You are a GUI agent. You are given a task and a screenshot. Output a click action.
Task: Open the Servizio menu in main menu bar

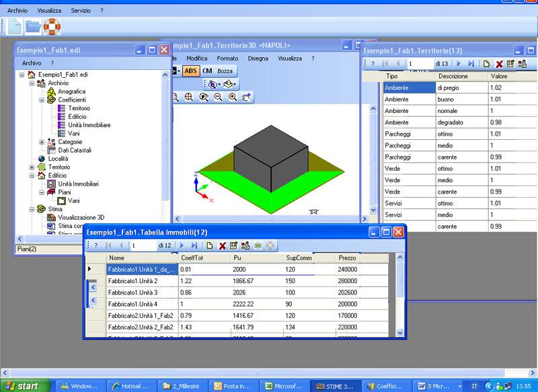click(x=81, y=11)
